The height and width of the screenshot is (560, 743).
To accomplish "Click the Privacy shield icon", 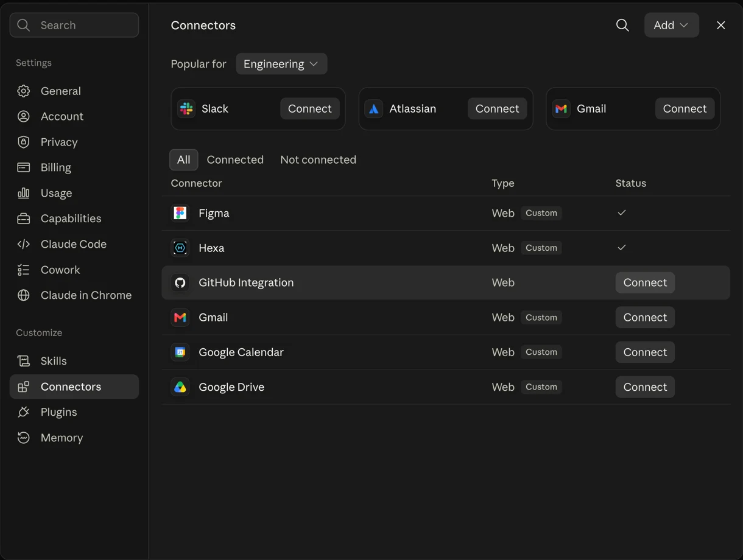I will tap(24, 142).
